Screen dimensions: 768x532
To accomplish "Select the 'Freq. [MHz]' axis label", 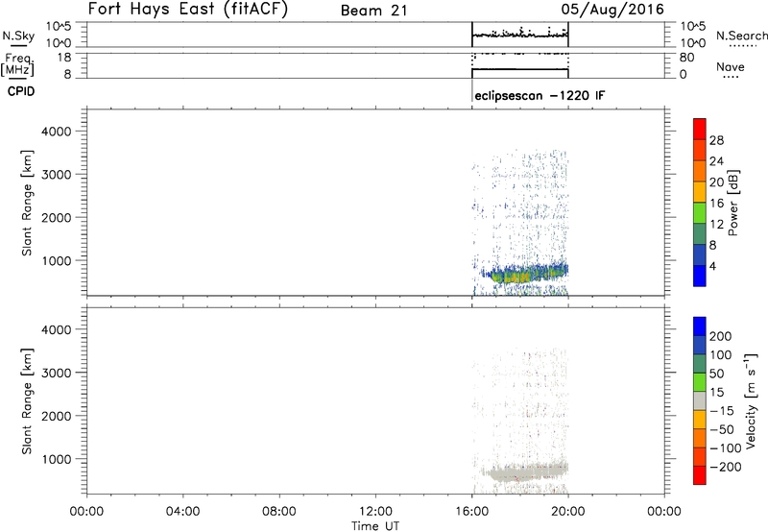I will (18, 64).
